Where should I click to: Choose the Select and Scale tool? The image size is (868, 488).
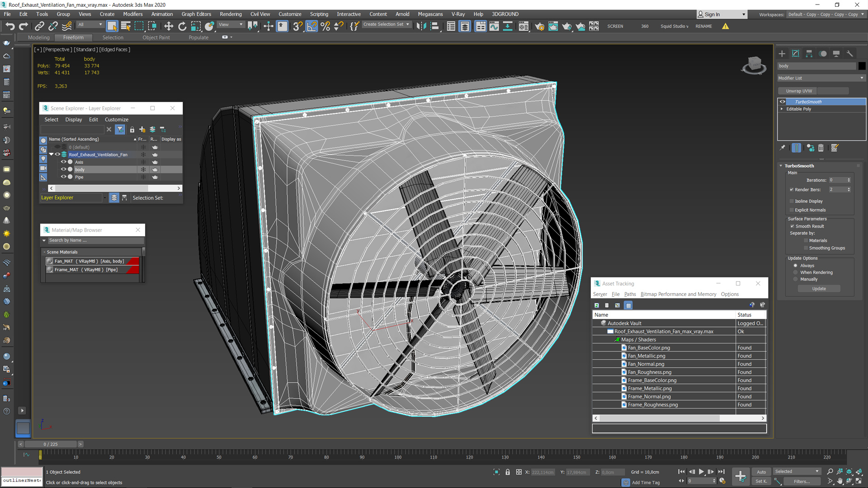tap(196, 26)
